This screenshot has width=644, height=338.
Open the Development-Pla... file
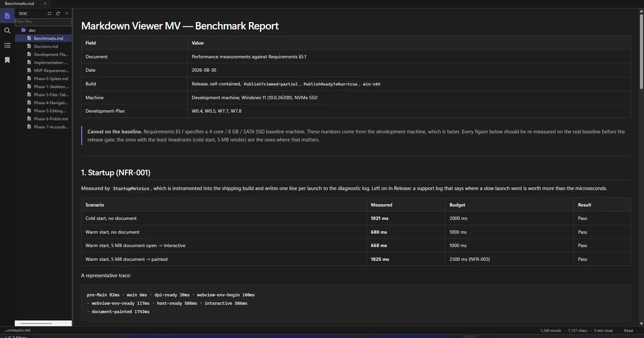tap(43, 54)
